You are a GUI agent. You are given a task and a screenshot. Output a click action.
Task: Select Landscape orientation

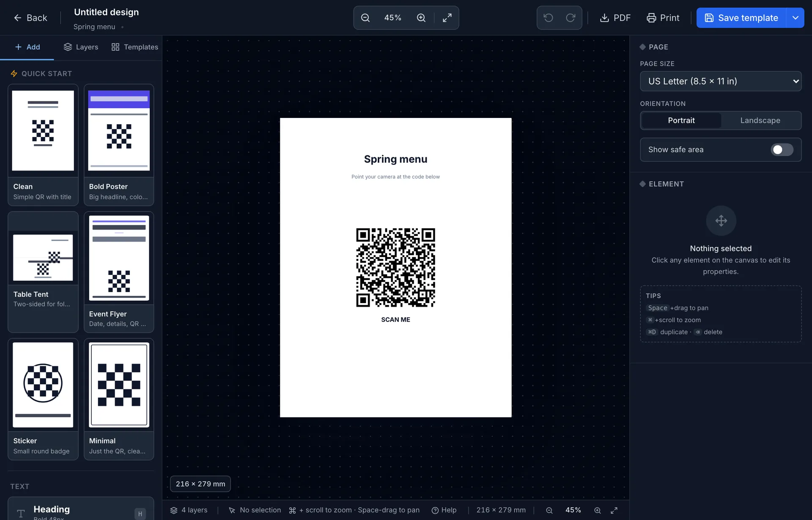(x=760, y=120)
